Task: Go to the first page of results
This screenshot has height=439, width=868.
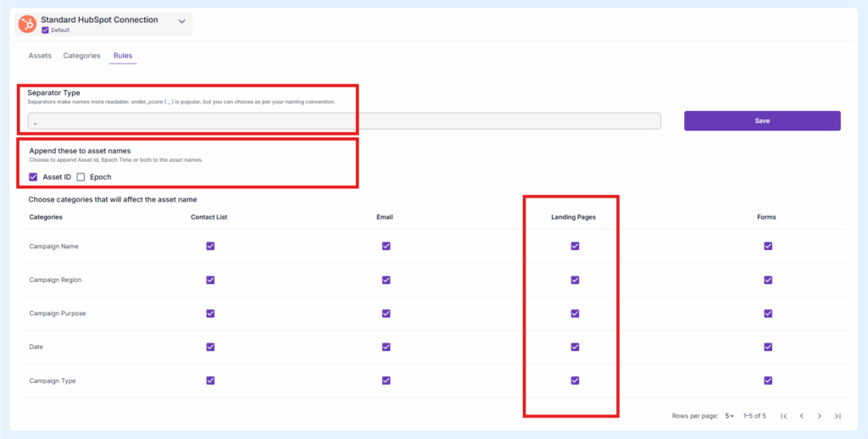Action: pyautogui.click(x=783, y=416)
